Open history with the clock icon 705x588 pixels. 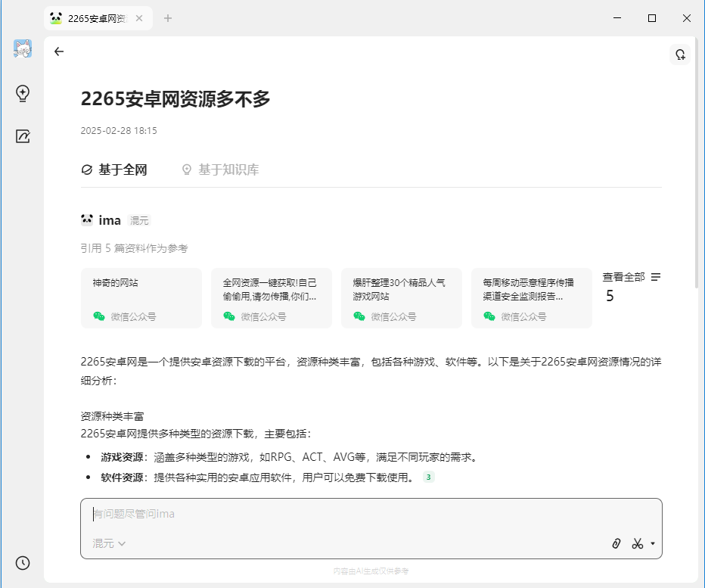coord(21,563)
